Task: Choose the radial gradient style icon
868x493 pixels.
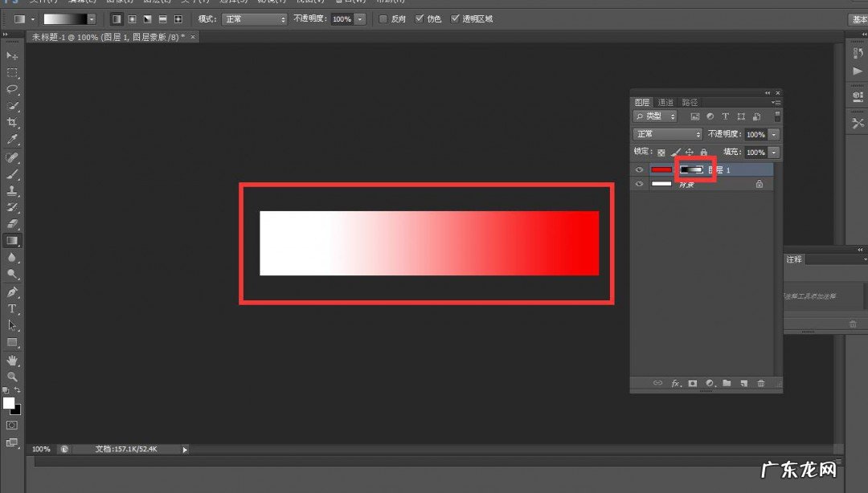Action: click(x=132, y=18)
